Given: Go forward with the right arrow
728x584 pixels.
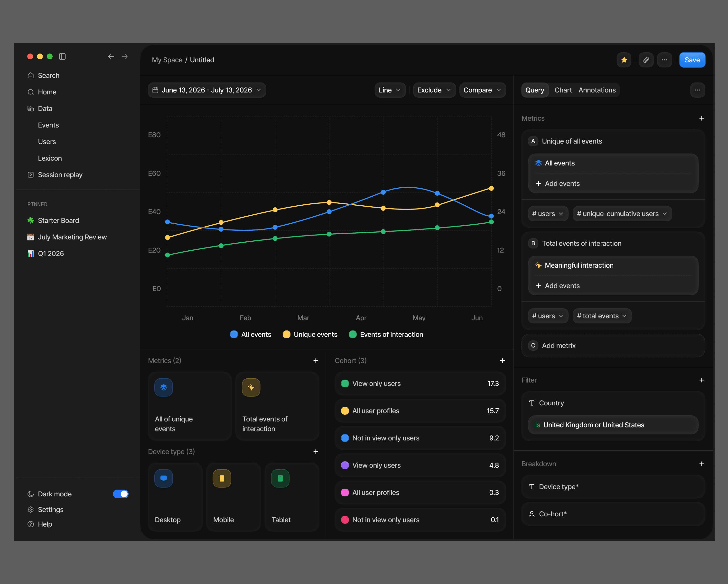Looking at the screenshot, I should pyautogui.click(x=125, y=56).
